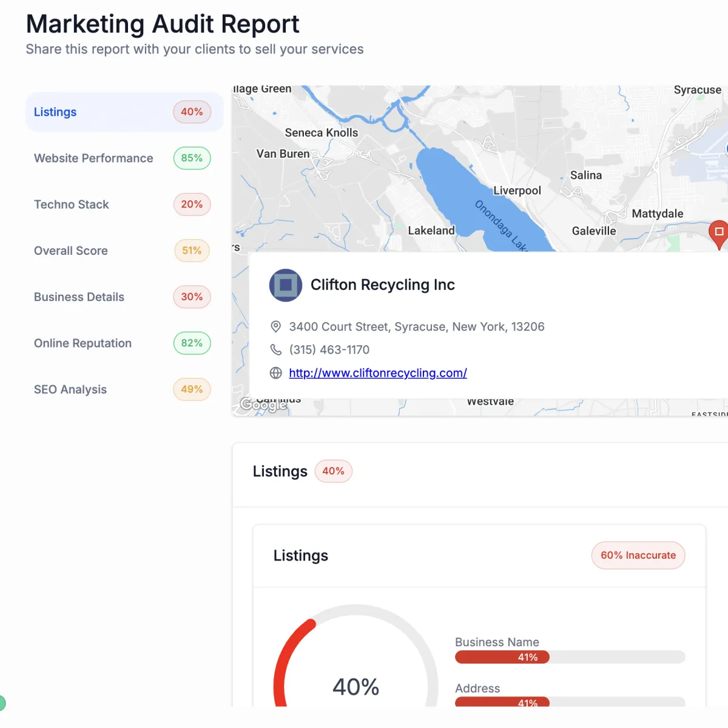This screenshot has height=728, width=728.
Task: Click the 82% Online Reputation badge
Action: pos(192,343)
